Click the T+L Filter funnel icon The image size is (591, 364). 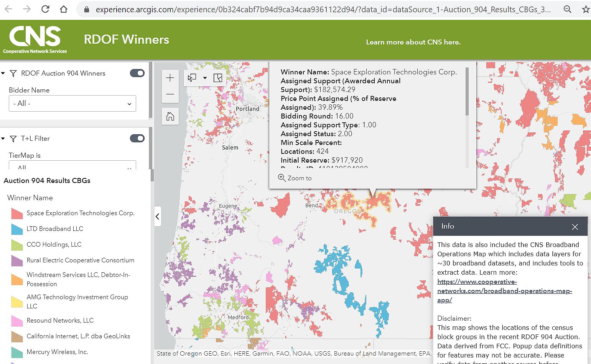(13, 138)
